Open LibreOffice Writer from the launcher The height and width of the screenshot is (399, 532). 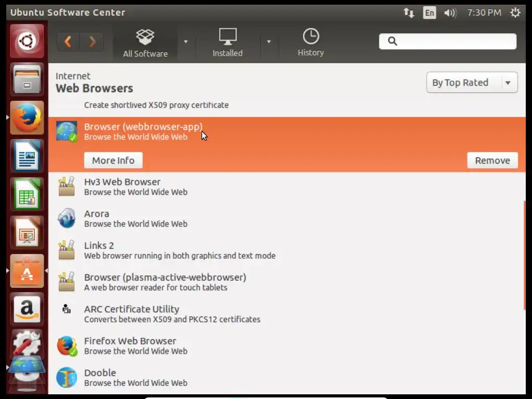tap(27, 156)
